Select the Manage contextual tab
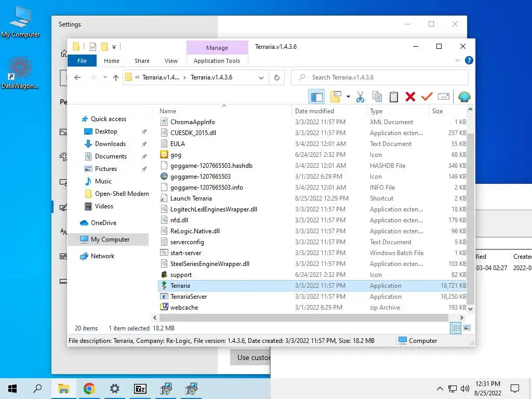The height and width of the screenshot is (399, 532). (217, 48)
